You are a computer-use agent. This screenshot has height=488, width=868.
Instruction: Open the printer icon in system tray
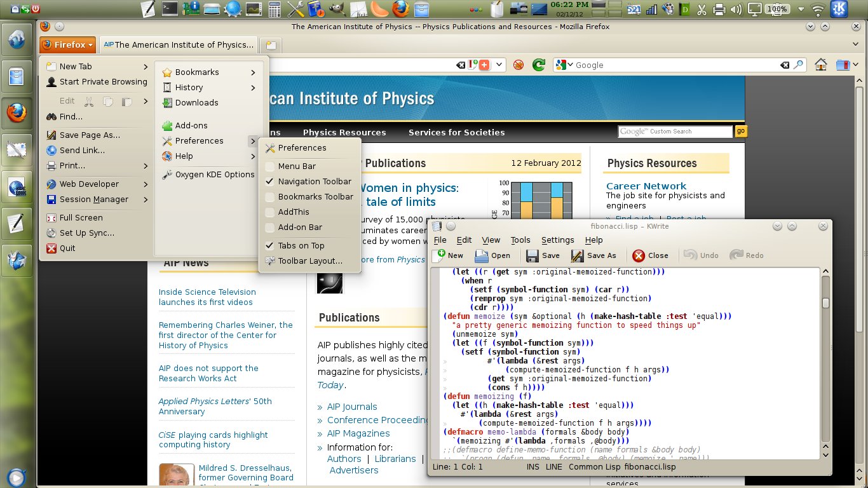(x=719, y=10)
